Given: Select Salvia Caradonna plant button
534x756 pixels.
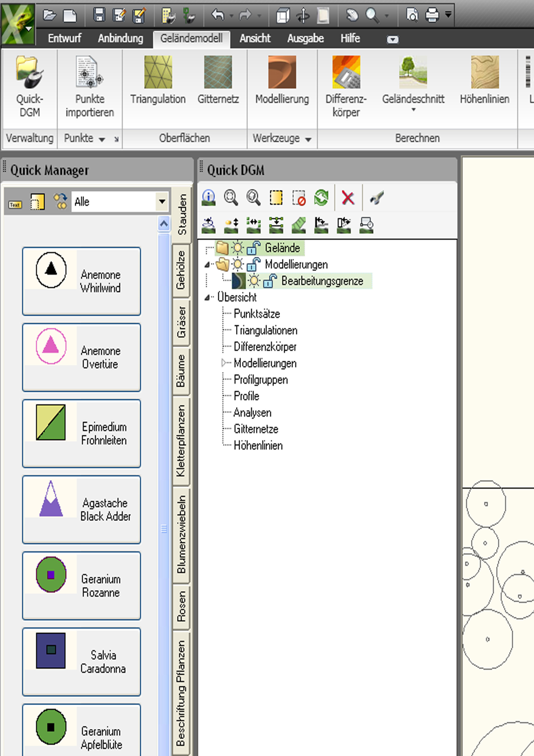Looking at the screenshot, I should pos(82,662).
